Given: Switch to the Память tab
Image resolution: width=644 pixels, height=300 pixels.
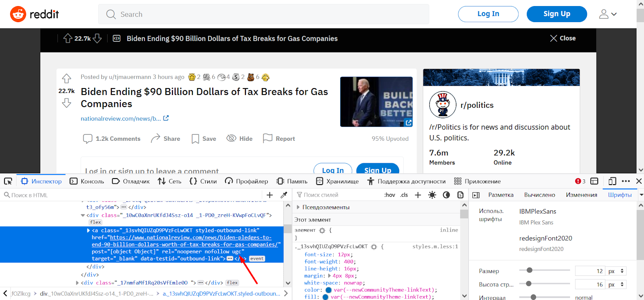Looking at the screenshot, I should click(x=292, y=181).
